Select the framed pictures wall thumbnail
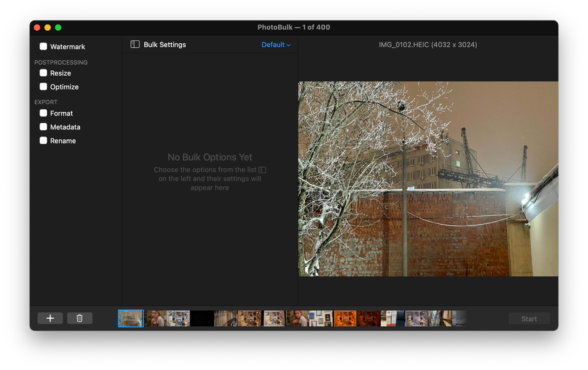 [321, 318]
